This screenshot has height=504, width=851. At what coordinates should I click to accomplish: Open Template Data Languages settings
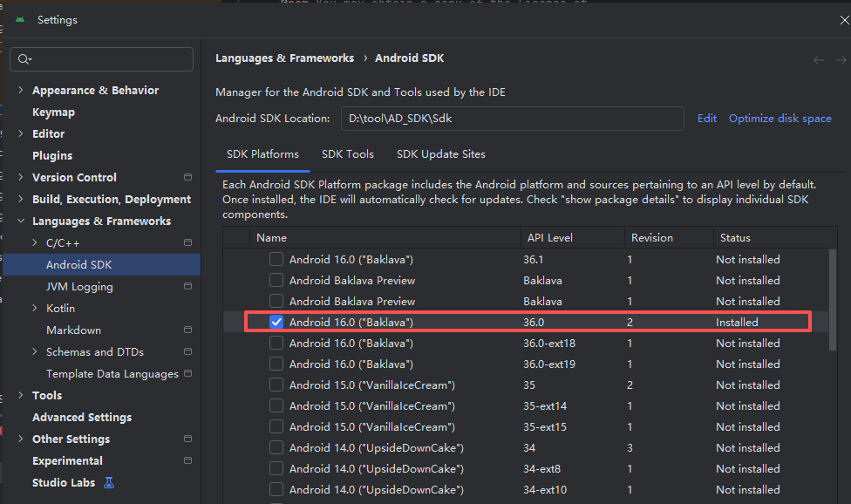click(x=112, y=374)
